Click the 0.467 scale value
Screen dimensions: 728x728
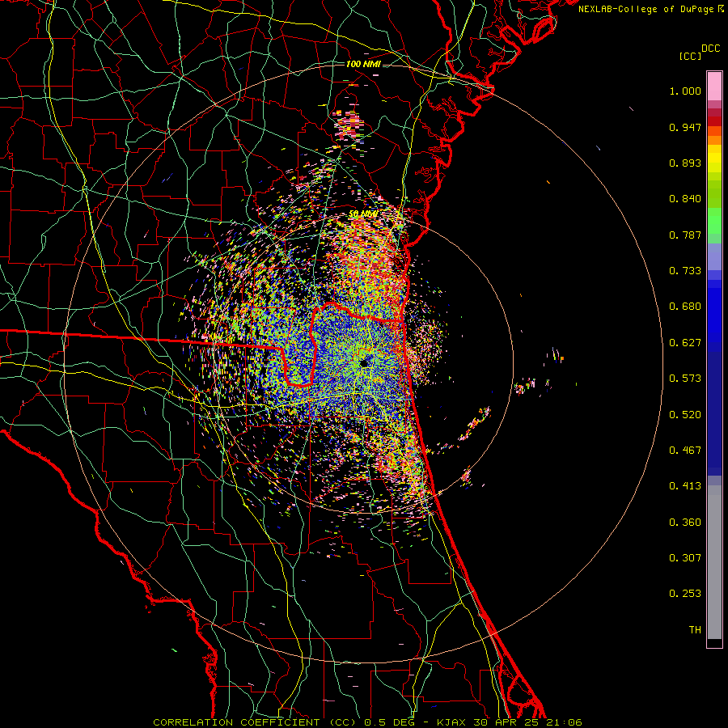(685, 451)
